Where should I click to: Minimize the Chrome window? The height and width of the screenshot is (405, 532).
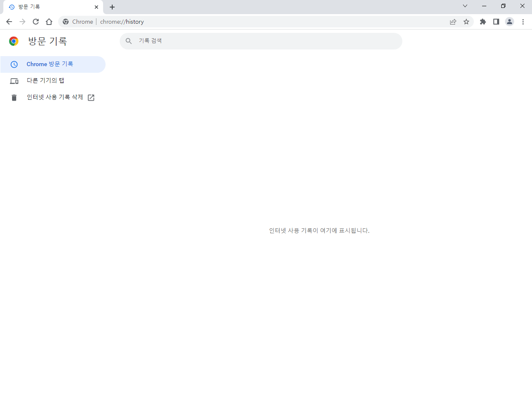[x=484, y=6]
